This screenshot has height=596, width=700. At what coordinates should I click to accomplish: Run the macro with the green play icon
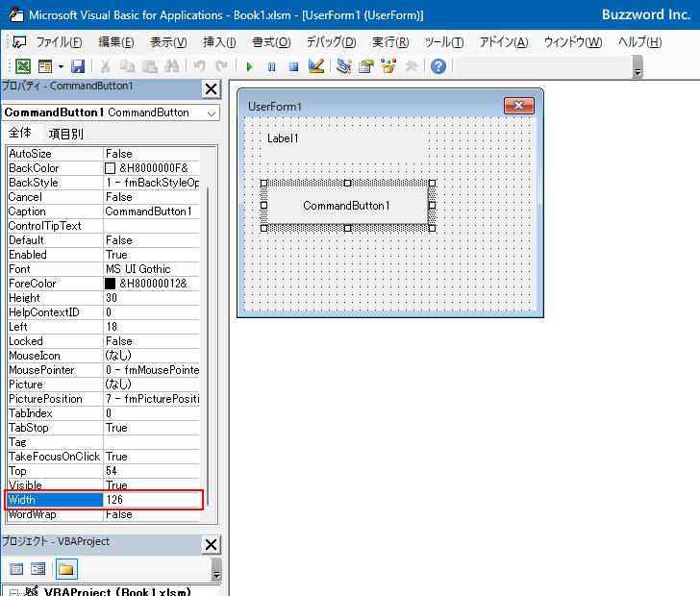249,67
